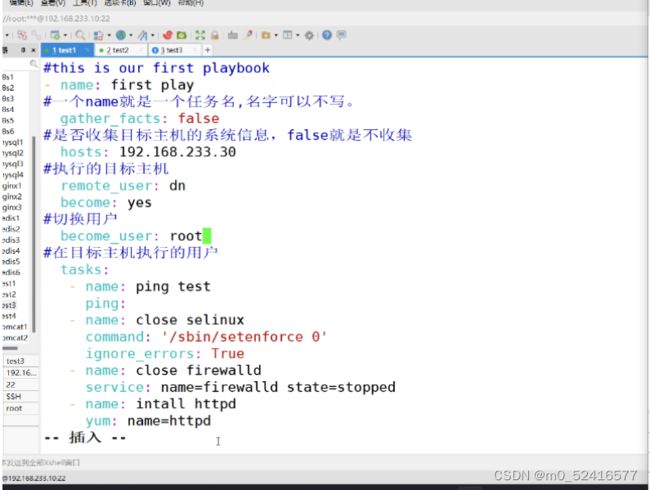Select session 8s6 in session list
The width and height of the screenshot is (650, 490).
click(x=8, y=131)
